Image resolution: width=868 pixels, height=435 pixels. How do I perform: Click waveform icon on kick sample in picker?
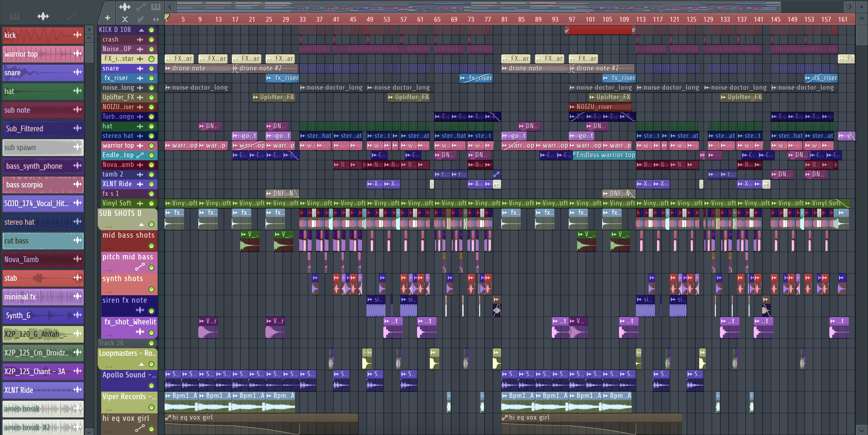[77, 35]
